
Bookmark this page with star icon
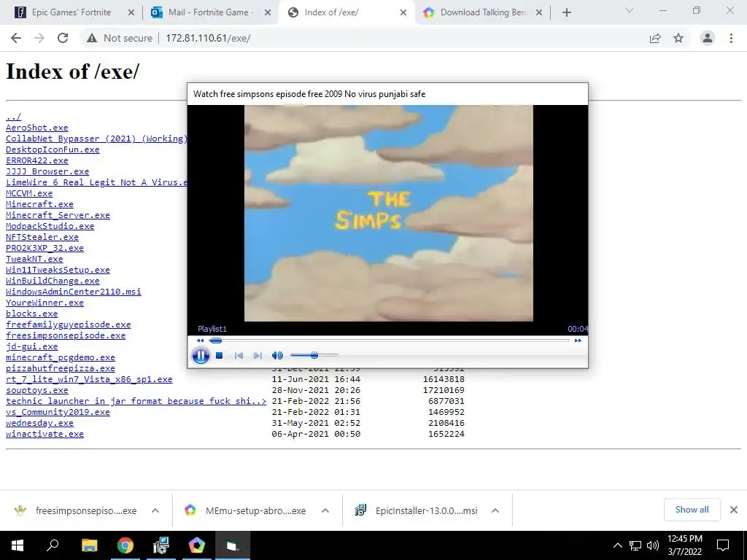click(678, 38)
